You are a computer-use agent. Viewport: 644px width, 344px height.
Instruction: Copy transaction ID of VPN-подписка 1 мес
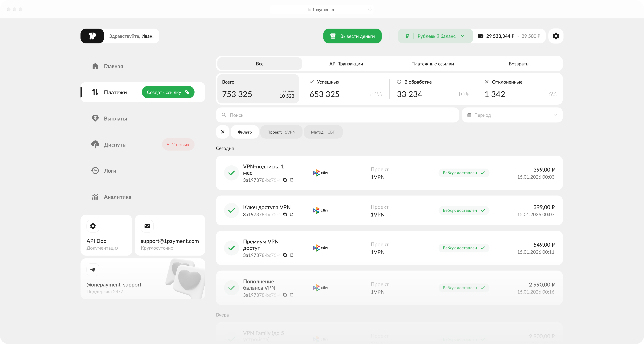click(x=285, y=180)
